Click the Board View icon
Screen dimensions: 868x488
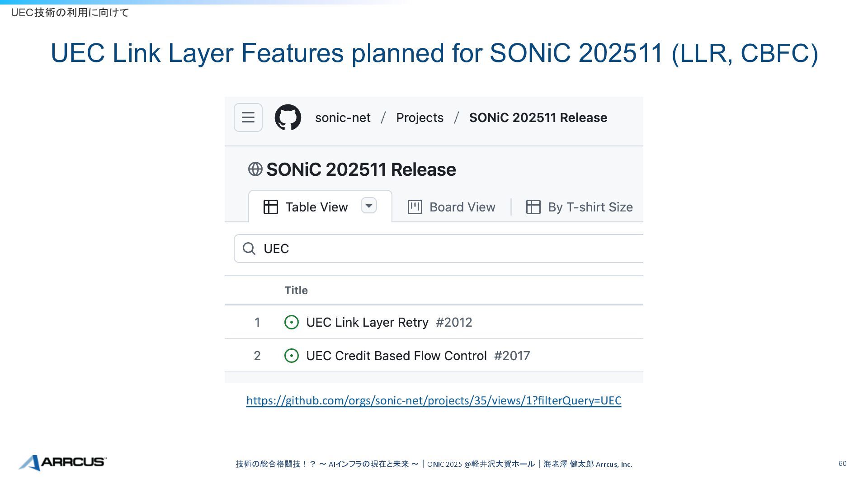pos(415,207)
